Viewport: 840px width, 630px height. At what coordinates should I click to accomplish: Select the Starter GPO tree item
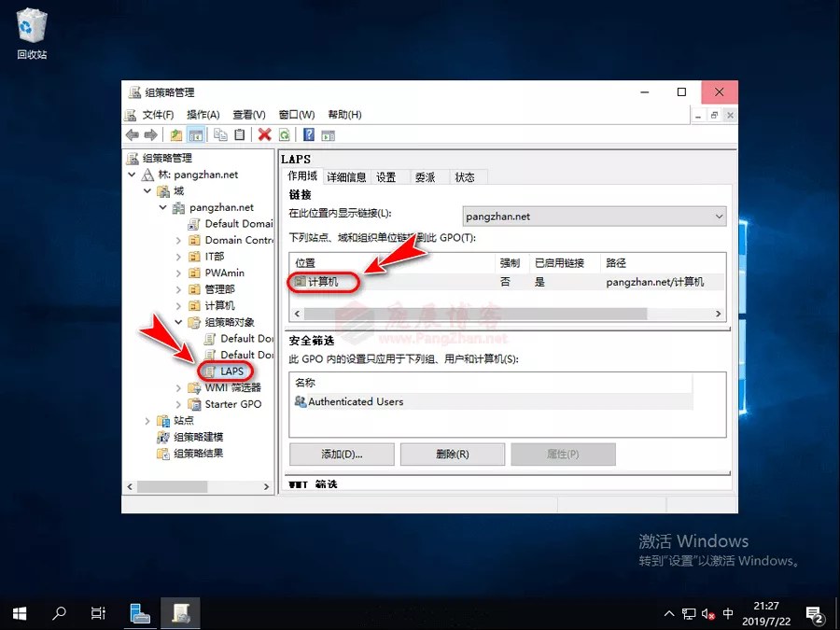[232, 404]
